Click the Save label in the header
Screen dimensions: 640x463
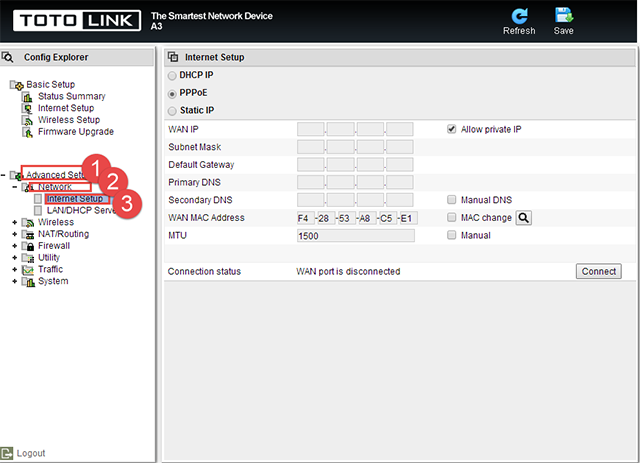click(564, 31)
